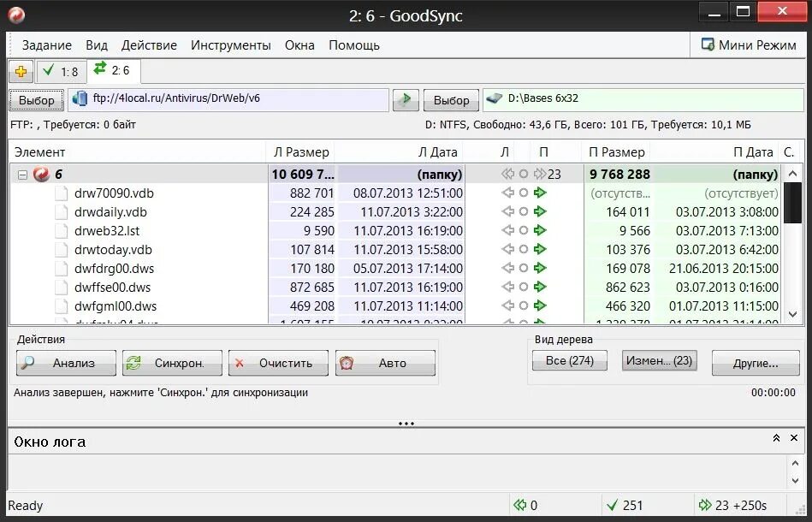Image resolution: width=812 pixels, height=522 pixels.
Task: Click the Авто alarm clock button
Action: tap(385, 363)
